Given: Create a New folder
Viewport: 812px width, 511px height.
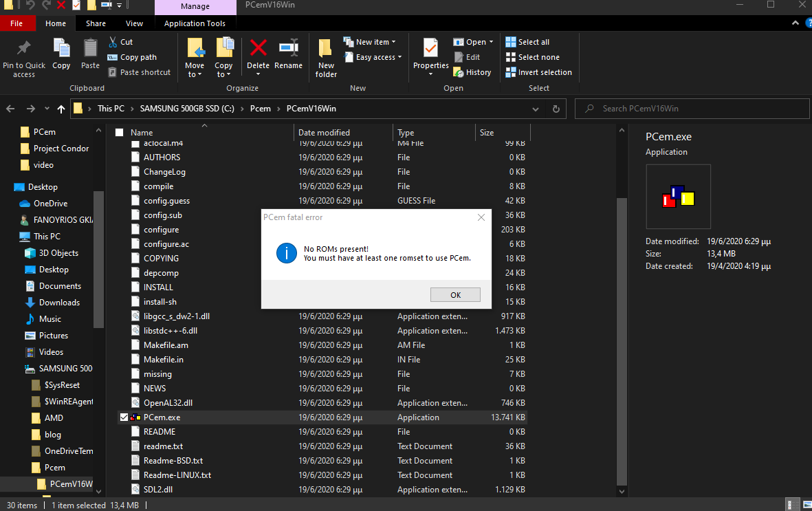Looking at the screenshot, I should 326,58.
